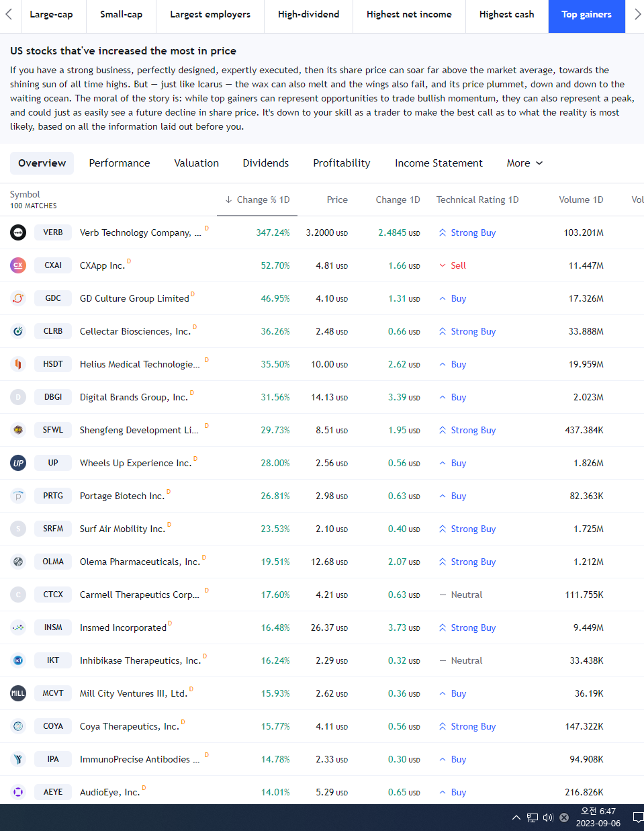
Task: Click VERB's 347.24% change value
Action: click(273, 232)
